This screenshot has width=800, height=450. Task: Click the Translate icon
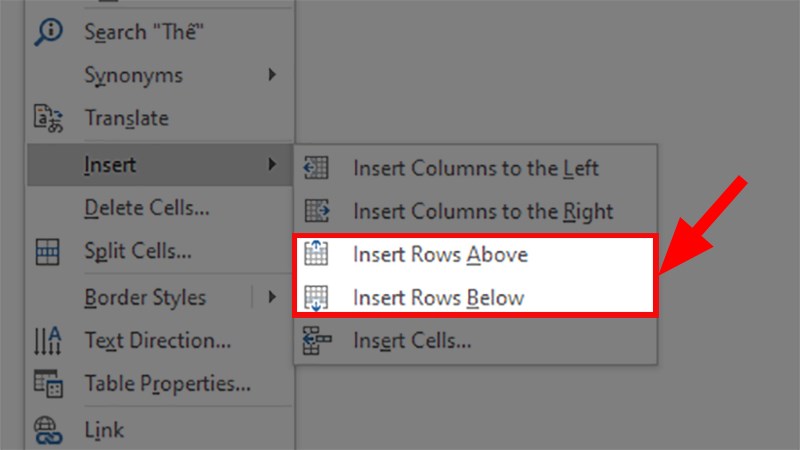(x=48, y=119)
